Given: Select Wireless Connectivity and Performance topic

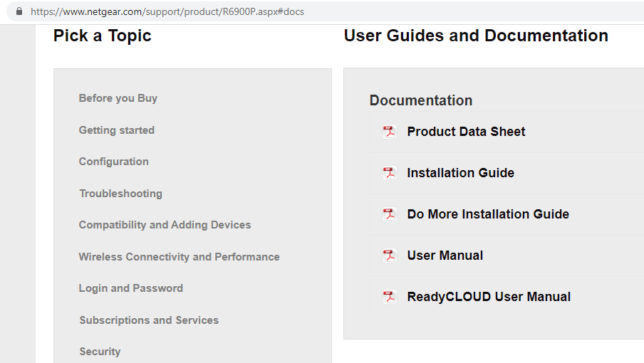Looking at the screenshot, I should (179, 257).
